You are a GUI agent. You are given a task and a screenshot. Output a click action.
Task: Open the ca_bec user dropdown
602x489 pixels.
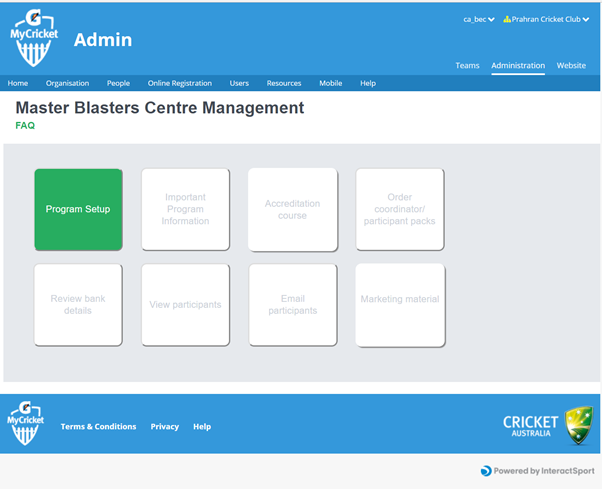[x=478, y=19]
